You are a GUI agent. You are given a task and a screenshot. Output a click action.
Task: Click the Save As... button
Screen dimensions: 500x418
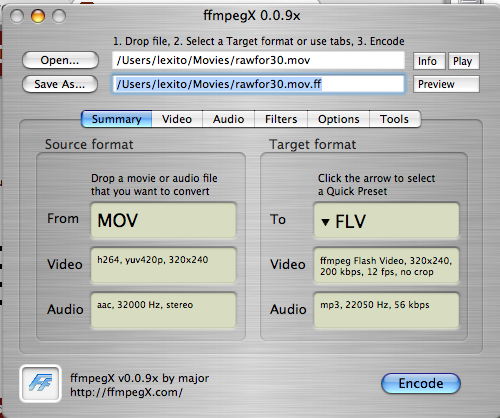tap(60, 84)
